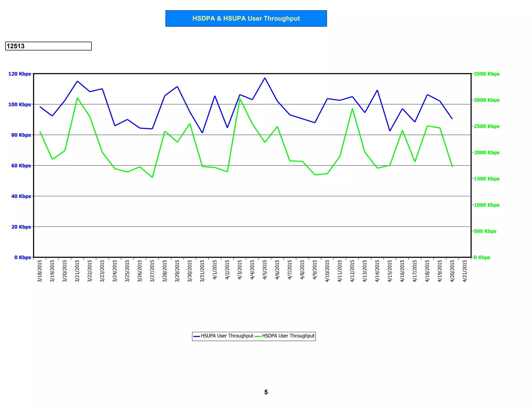Image resolution: width=532 pixels, height=411 pixels.
Task: Click the HSDPA lowest point on 3/27/2015
Action: click(152, 177)
